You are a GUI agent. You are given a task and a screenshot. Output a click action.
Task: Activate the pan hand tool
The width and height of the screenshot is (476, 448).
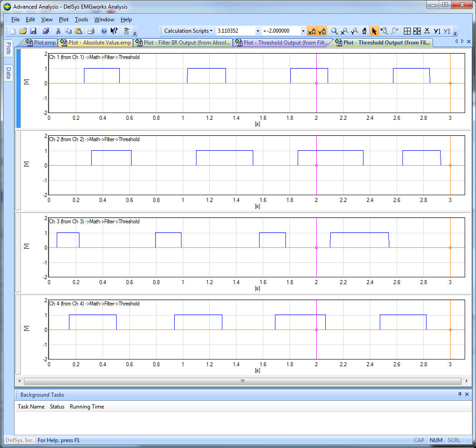pos(364,31)
